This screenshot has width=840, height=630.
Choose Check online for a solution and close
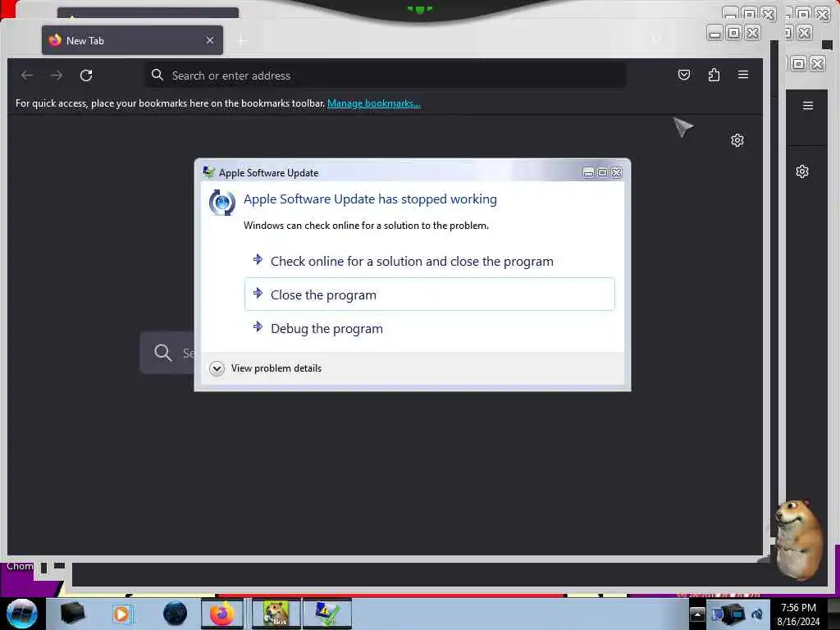pos(429,261)
